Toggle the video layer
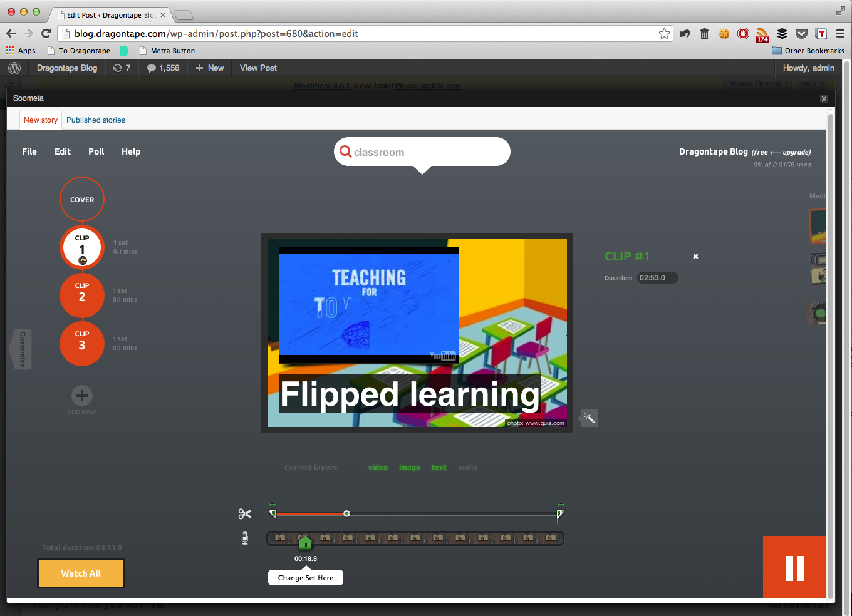 378,468
